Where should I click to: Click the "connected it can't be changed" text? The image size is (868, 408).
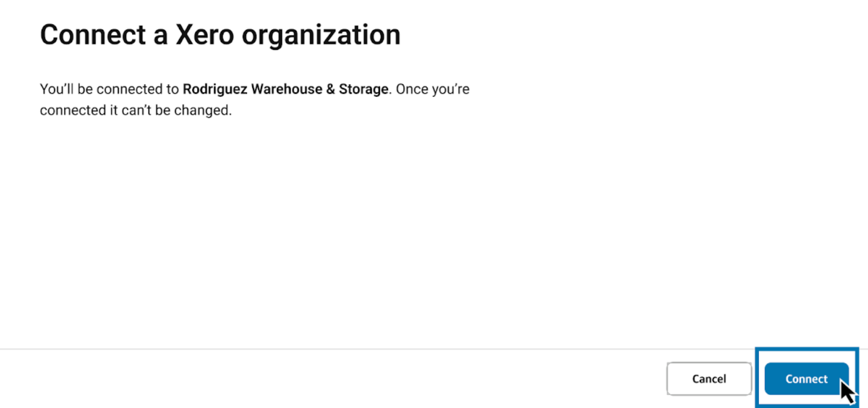click(x=135, y=110)
